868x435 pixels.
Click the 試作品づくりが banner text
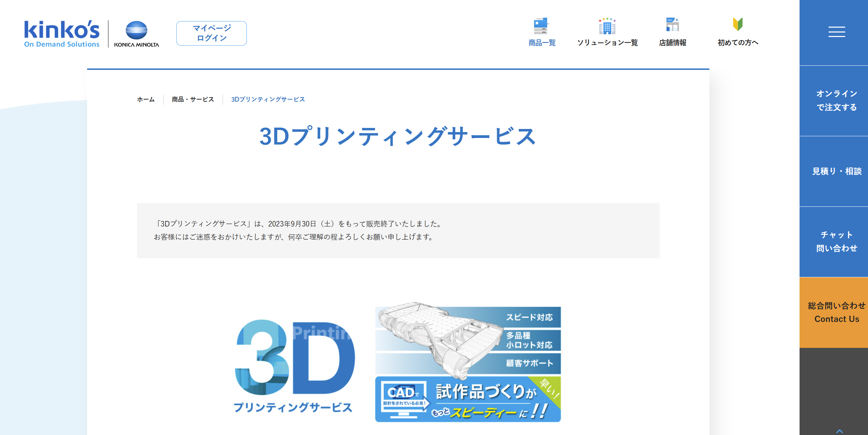click(x=486, y=392)
